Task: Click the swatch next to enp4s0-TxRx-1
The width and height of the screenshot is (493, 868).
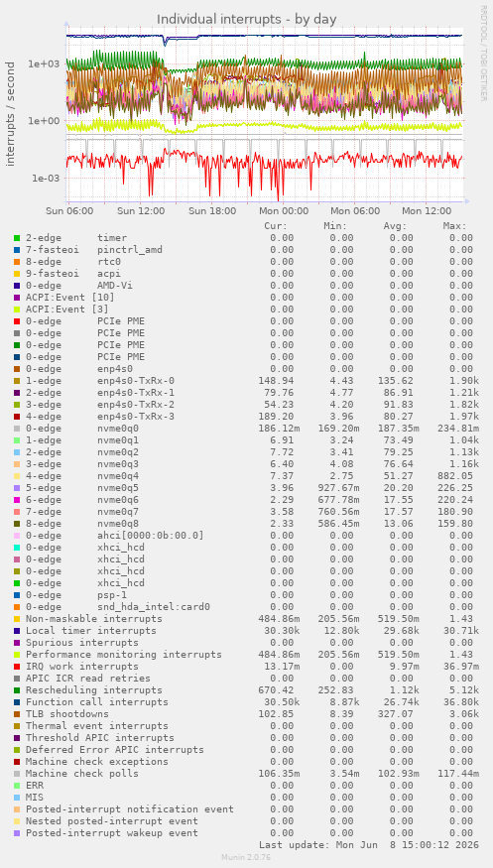Action: click(17, 393)
